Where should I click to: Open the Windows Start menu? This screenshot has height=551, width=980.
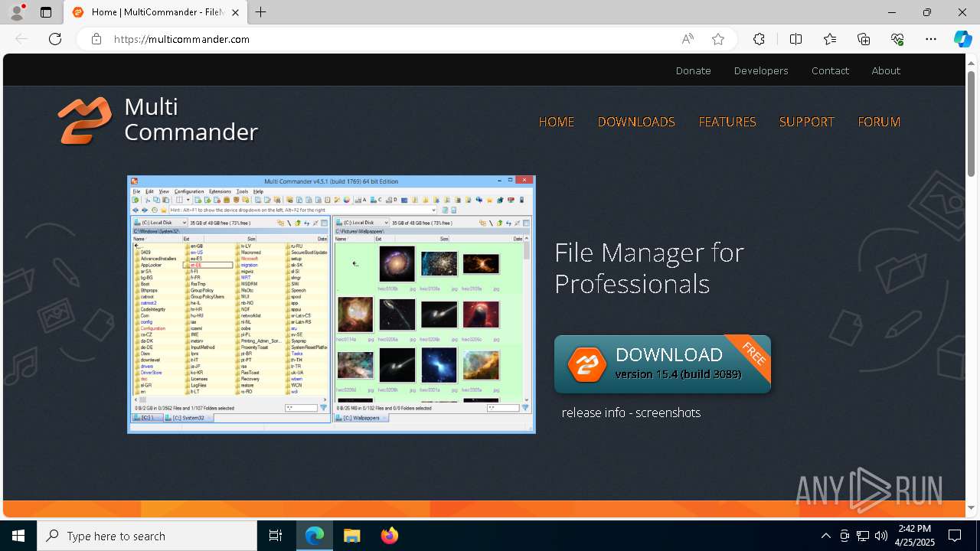pos(18,536)
